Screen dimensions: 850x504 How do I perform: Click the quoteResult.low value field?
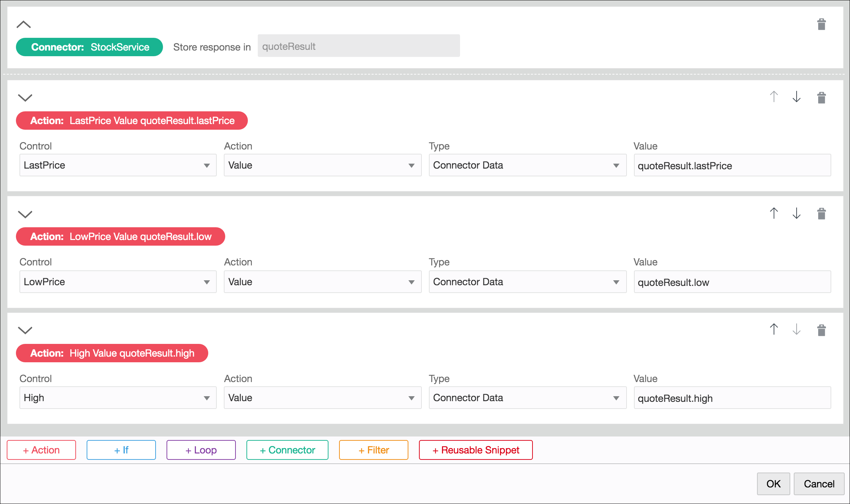point(732,282)
